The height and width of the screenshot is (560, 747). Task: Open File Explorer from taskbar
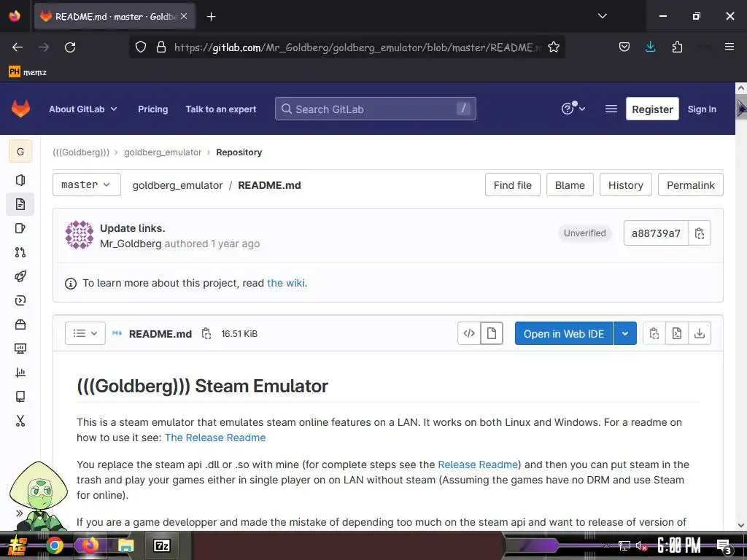click(x=125, y=545)
